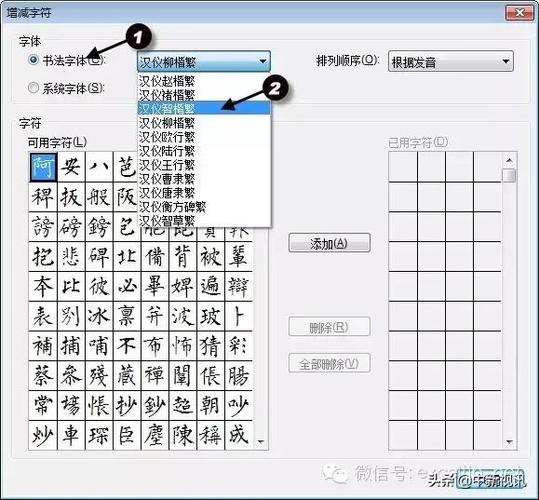
Task: Select the 補 character cell
Action: (x=43, y=346)
